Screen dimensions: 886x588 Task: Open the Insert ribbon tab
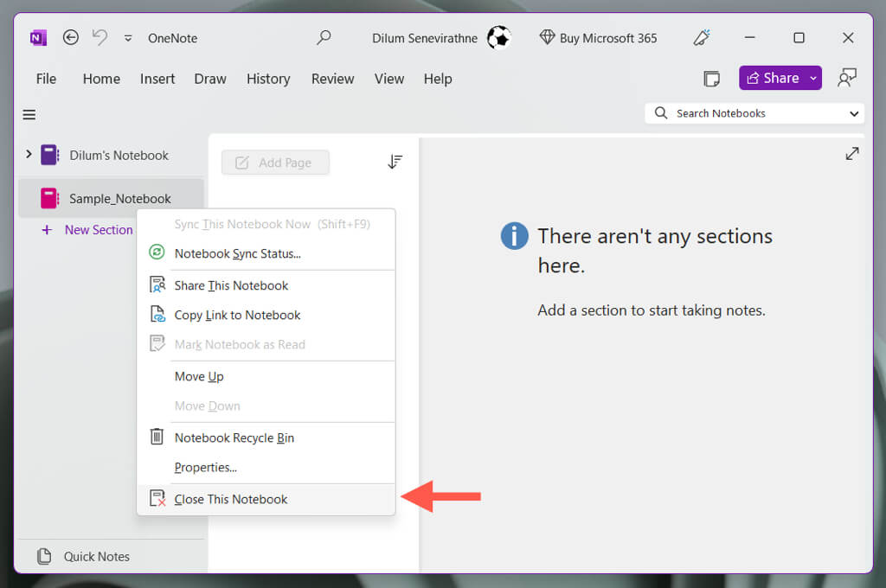coord(157,79)
